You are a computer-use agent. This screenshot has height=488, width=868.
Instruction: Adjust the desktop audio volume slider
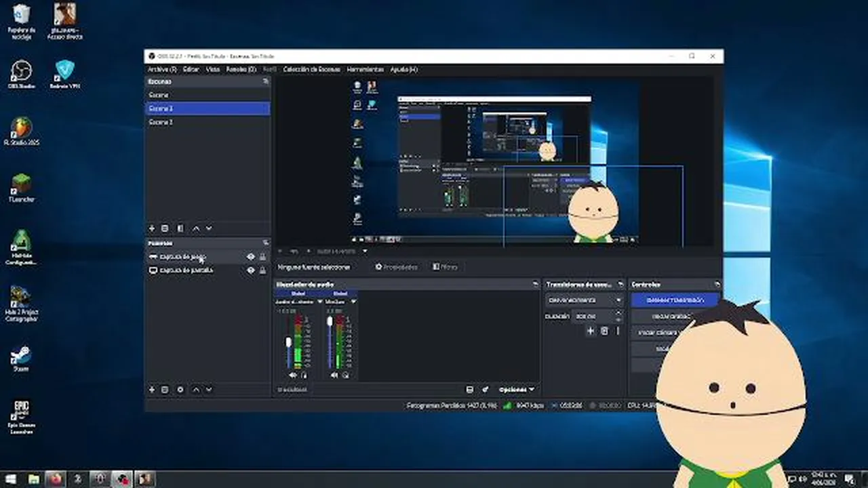[x=289, y=342]
